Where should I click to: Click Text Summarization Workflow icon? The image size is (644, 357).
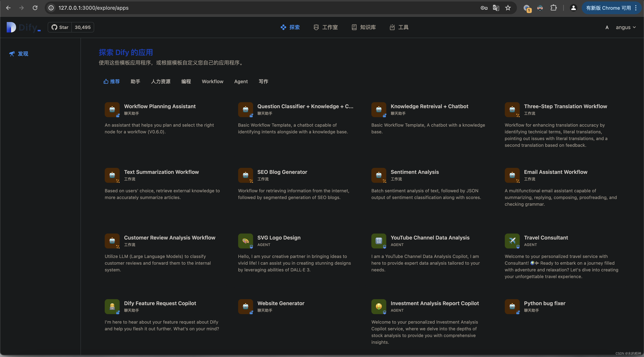coord(112,175)
